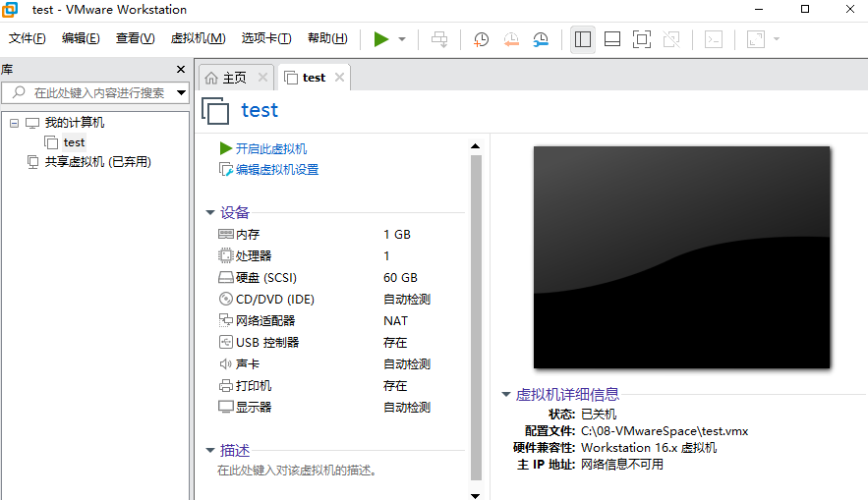868x500 pixels.
Task: Open the 文件(F) menu
Action: [28, 38]
